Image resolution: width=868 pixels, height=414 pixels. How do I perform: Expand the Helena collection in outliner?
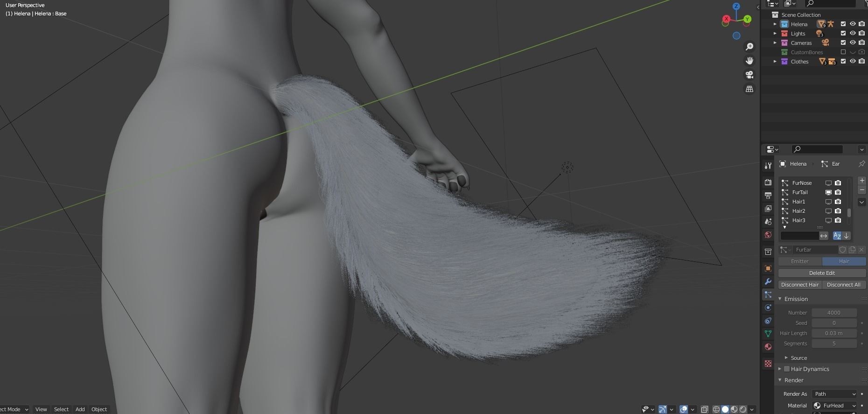(x=775, y=24)
